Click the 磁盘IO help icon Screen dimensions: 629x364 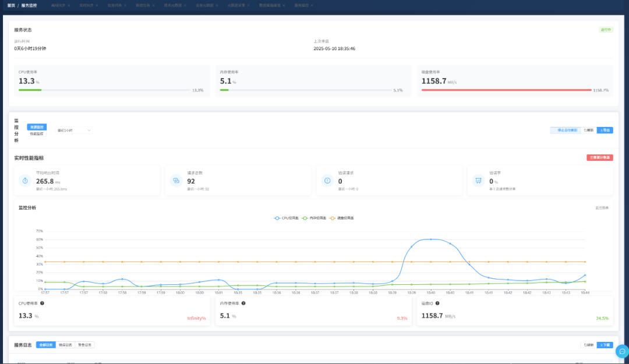pos(437,303)
